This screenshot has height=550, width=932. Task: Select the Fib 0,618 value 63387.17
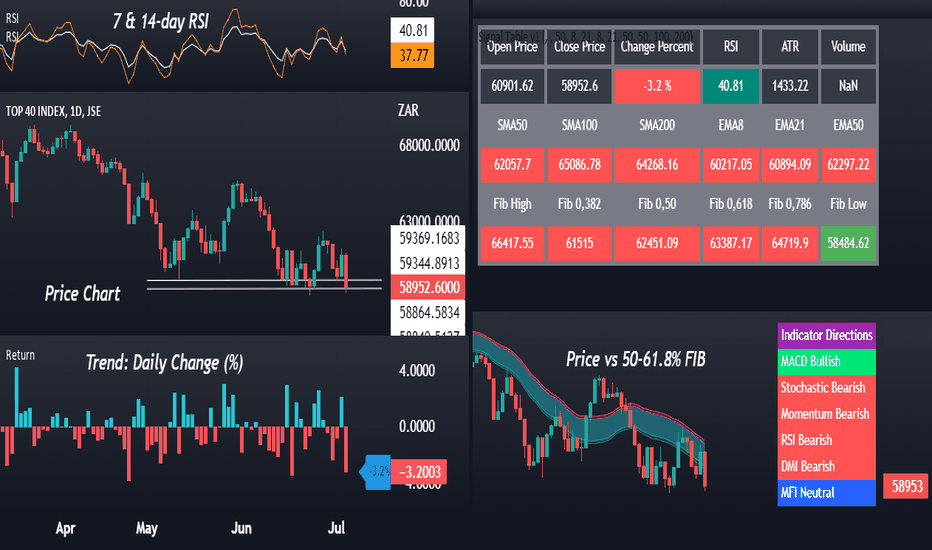click(x=731, y=243)
